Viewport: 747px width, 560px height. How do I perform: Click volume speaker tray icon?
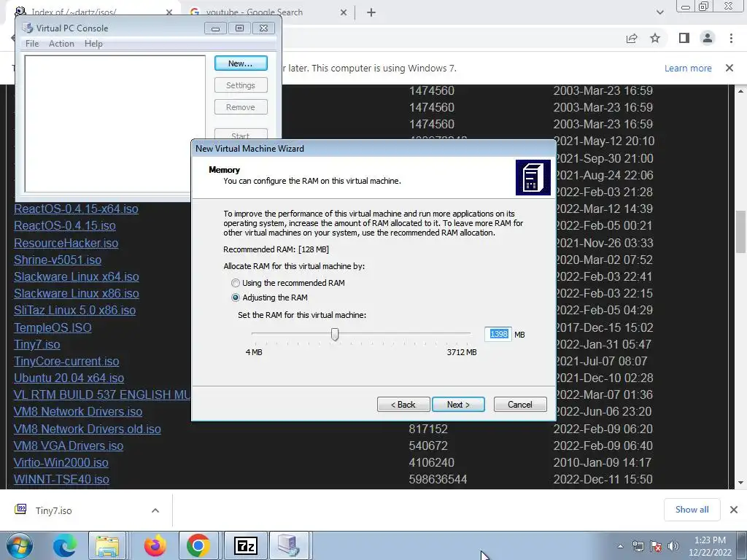pos(673,547)
